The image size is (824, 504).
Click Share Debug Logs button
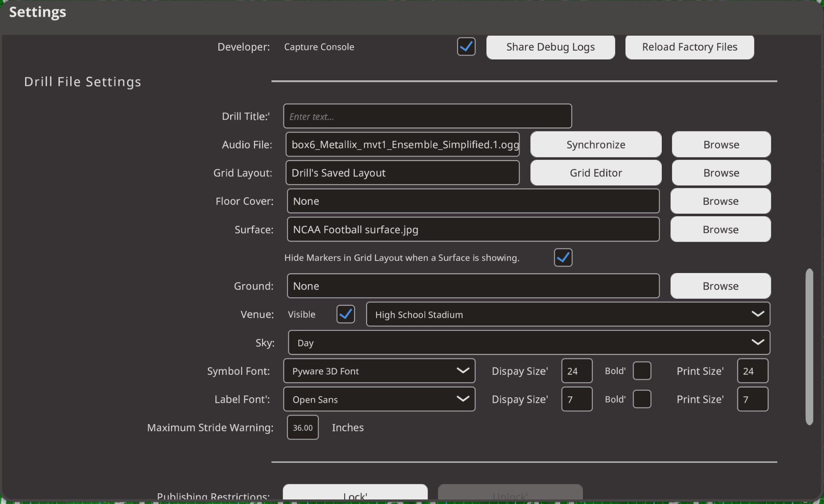point(550,47)
